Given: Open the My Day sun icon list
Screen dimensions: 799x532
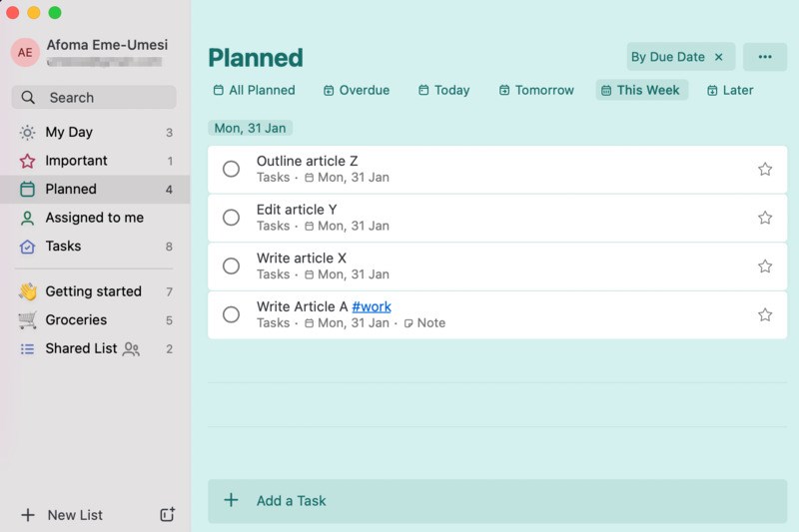Looking at the screenshot, I should pos(27,132).
